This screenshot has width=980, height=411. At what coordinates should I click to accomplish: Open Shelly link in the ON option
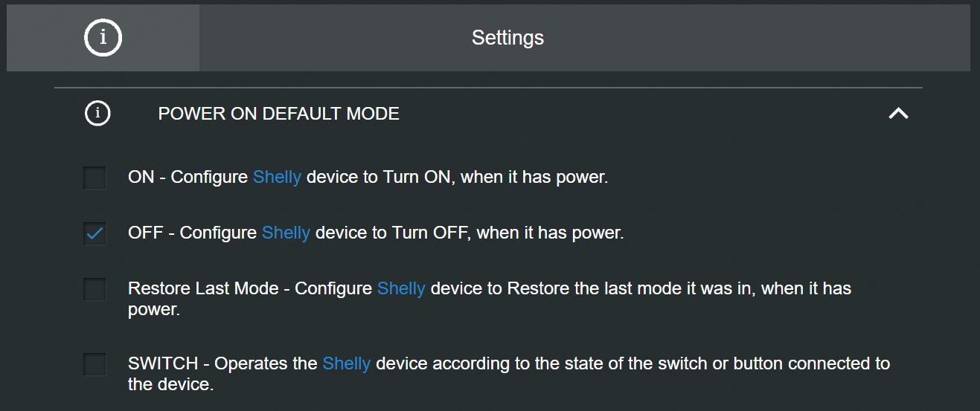coord(277,178)
